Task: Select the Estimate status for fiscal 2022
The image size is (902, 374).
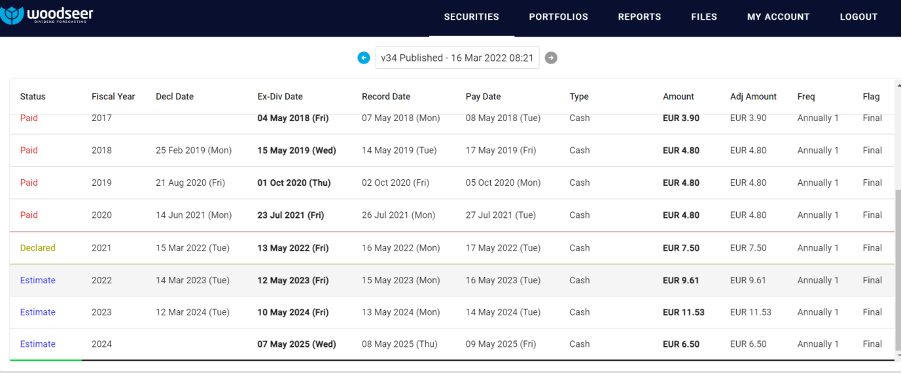Action: pos(38,280)
